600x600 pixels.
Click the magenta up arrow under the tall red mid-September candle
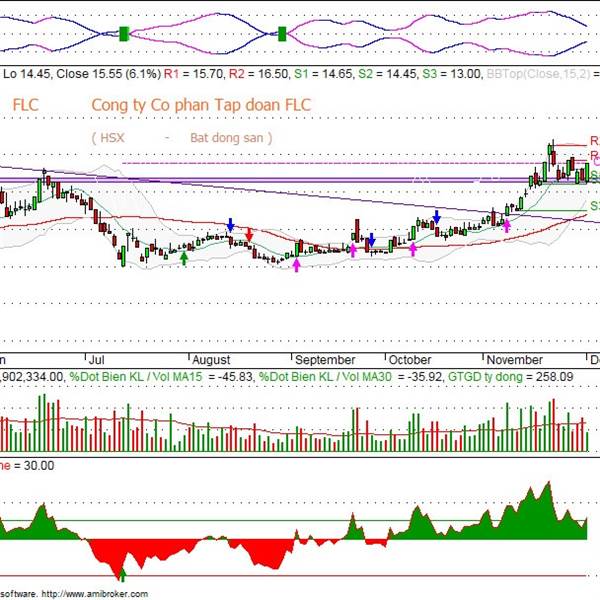tap(353, 250)
